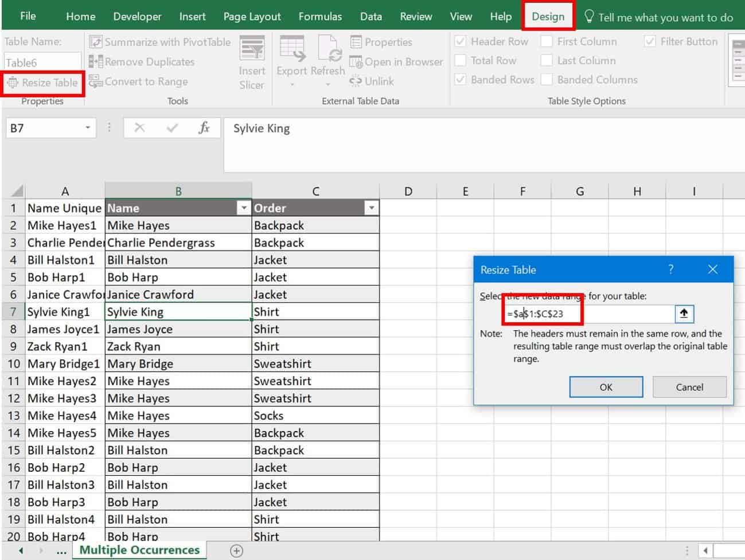Enable the Total Row checkbox
The height and width of the screenshot is (560, 745).
click(461, 60)
